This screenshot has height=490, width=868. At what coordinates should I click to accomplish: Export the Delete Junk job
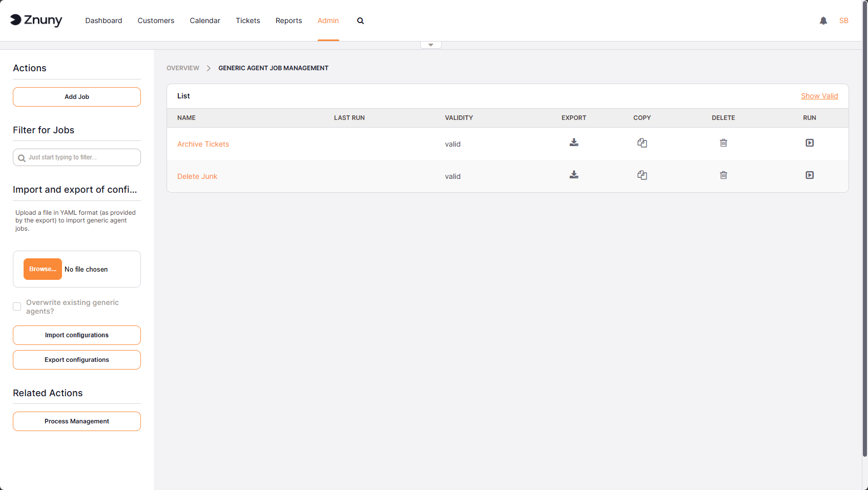click(x=574, y=175)
